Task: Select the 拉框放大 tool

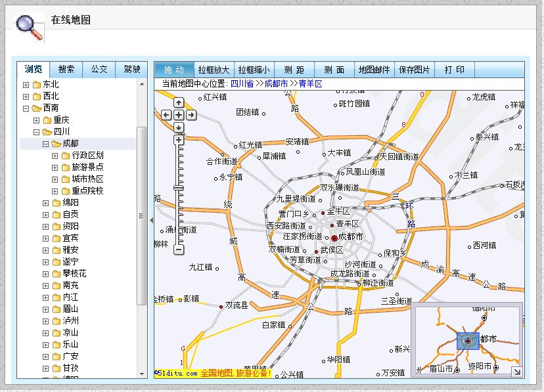Action: tap(214, 70)
